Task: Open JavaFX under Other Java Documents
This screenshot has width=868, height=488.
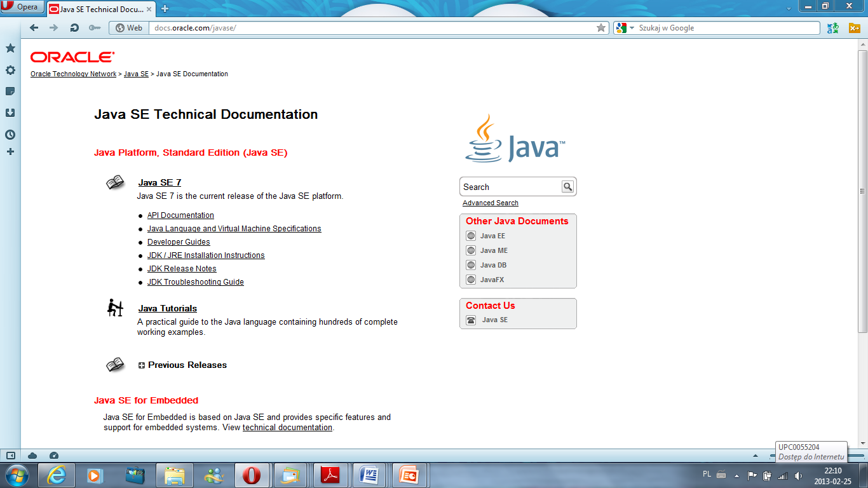Action: [492, 280]
